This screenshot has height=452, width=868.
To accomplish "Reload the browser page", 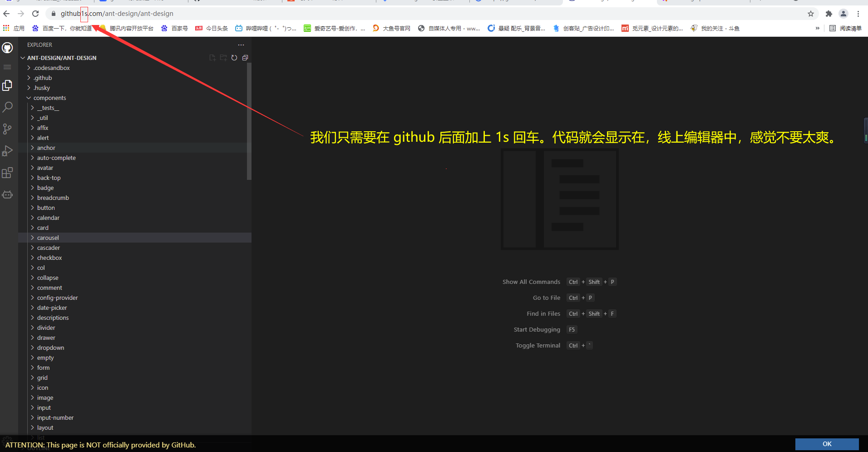I will click(x=35, y=14).
